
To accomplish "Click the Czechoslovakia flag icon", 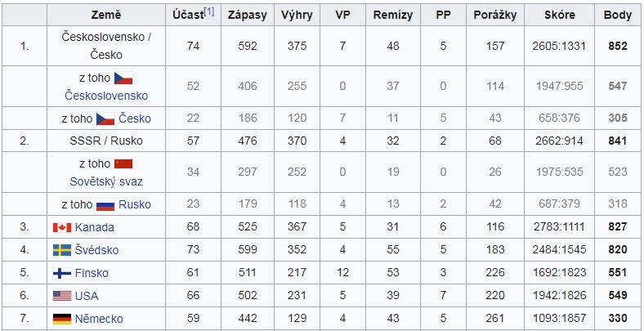I will [123, 78].
